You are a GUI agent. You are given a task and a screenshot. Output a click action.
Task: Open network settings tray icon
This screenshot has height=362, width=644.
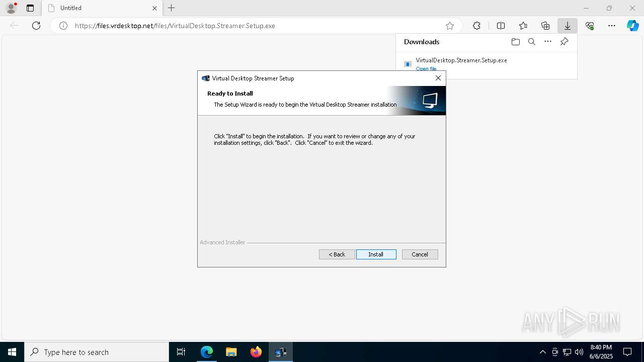pos(567,352)
